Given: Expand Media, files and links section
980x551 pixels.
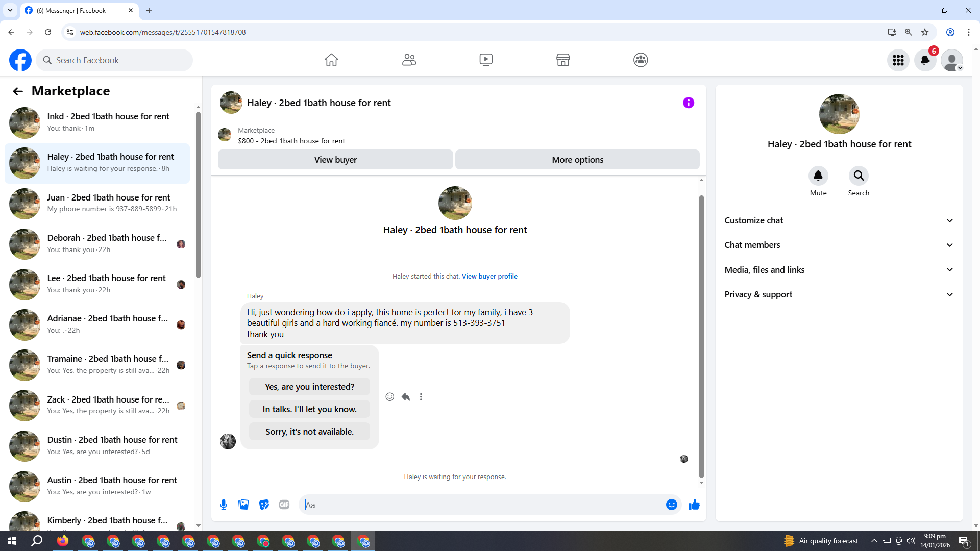Looking at the screenshot, I should pos(839,270).
